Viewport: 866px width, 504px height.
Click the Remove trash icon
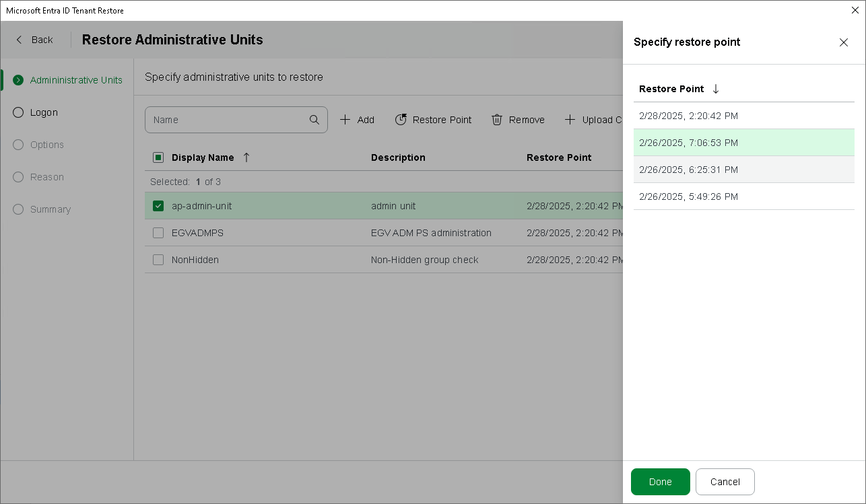point(497,120)
